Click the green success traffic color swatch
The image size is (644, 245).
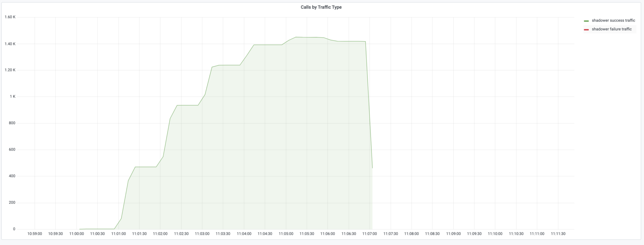[586, 21]
